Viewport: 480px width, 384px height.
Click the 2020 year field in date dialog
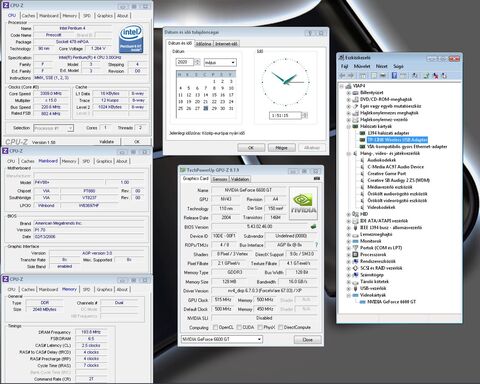coord(185,62)
